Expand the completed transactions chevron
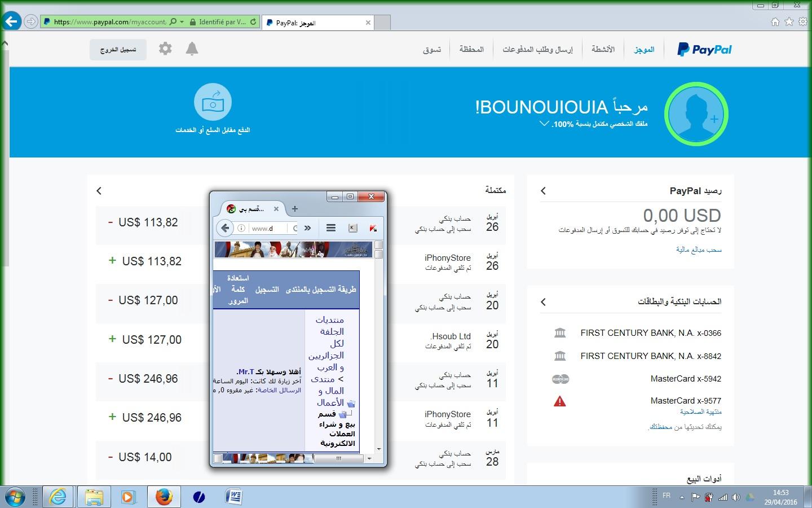 tap(99, 191)
